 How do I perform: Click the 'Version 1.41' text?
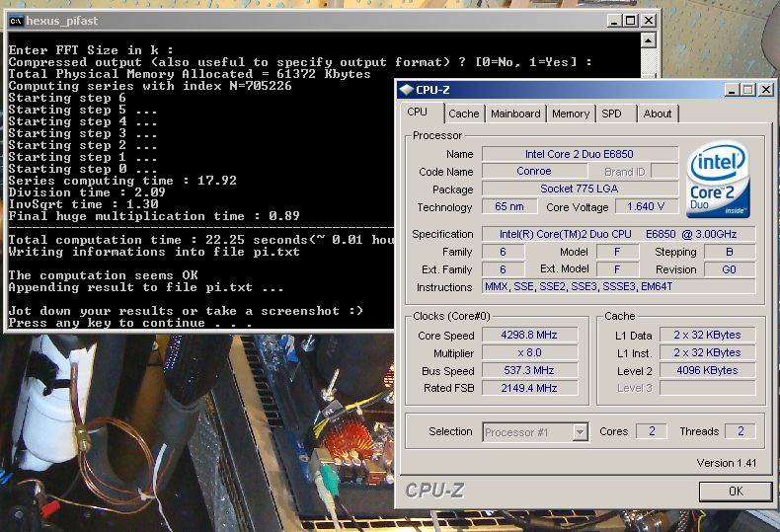727,463
